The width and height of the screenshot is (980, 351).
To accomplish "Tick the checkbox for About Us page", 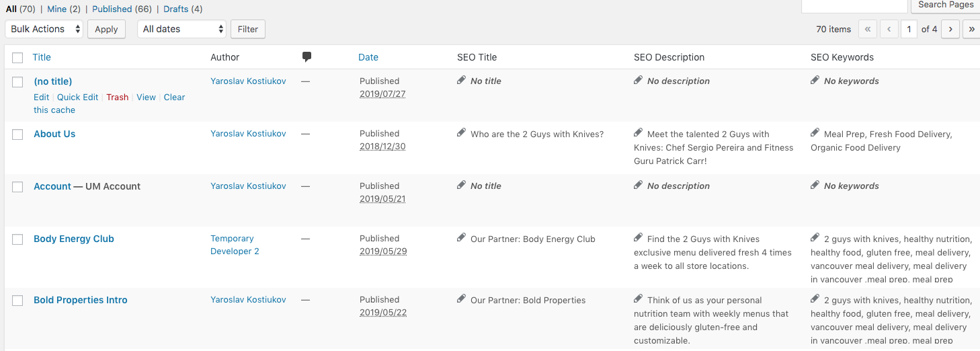I will pos(17,134).
